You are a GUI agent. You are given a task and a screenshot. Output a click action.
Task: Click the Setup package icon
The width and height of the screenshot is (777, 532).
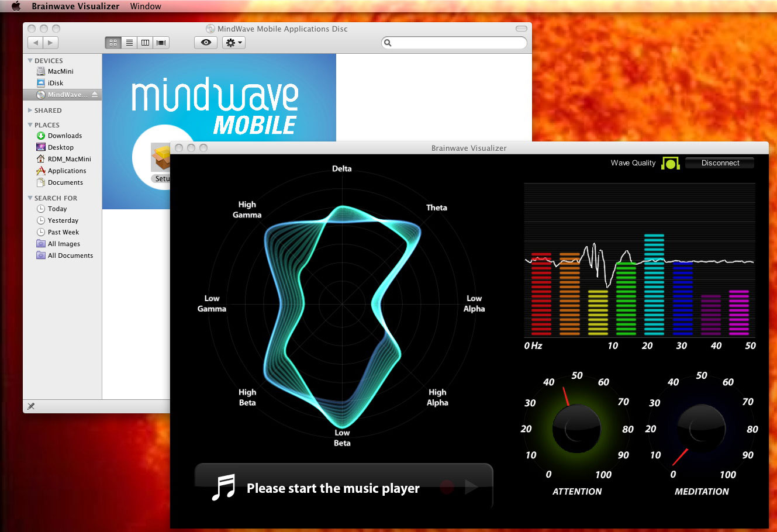(x=160, y=157)
